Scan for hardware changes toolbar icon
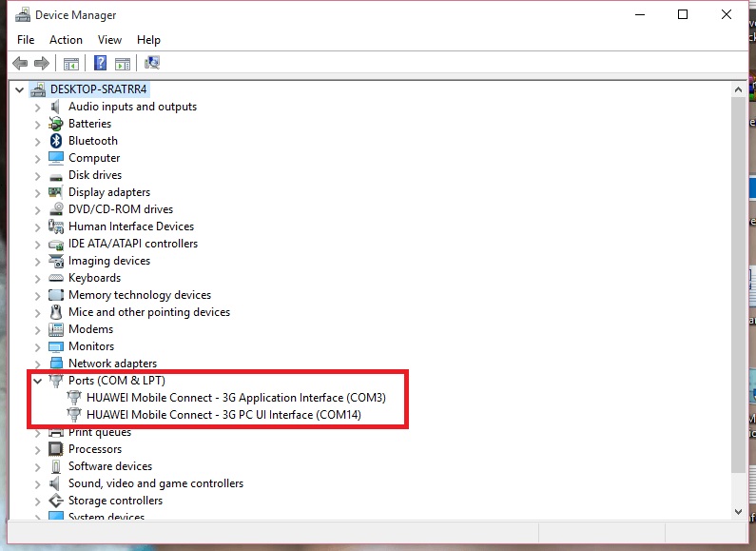This screenshot has height=551, width=756. (152, 64)
